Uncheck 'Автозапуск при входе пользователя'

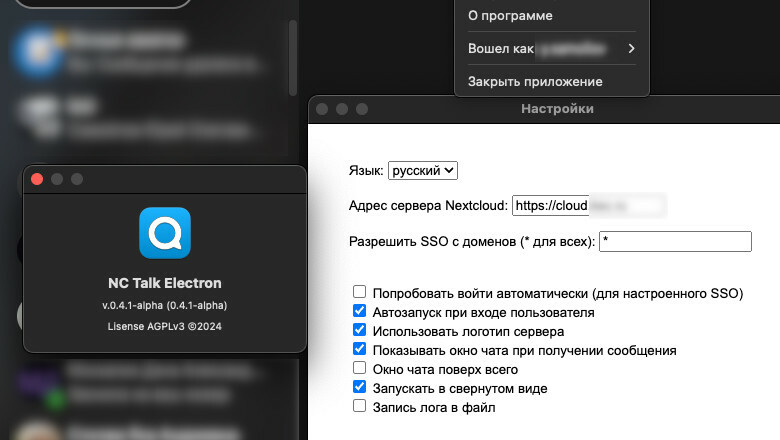click(x=359, y=311)
